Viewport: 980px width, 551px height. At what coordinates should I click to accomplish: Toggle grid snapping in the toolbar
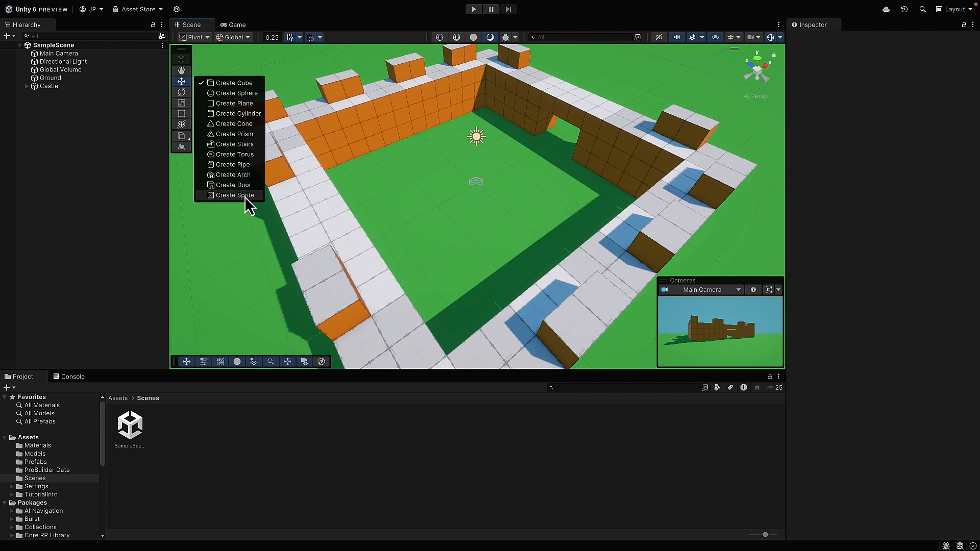point(290,37)
